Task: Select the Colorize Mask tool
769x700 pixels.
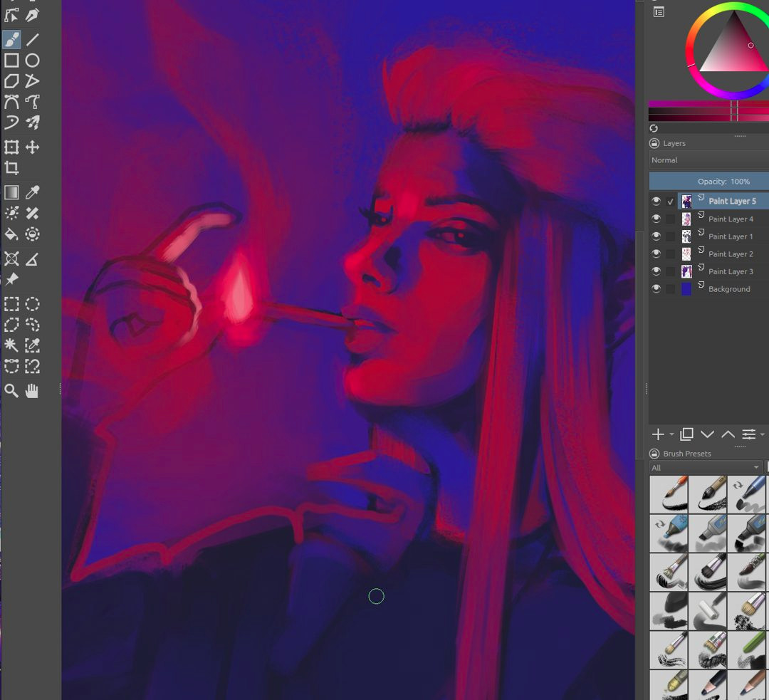Action: point(12,214)
